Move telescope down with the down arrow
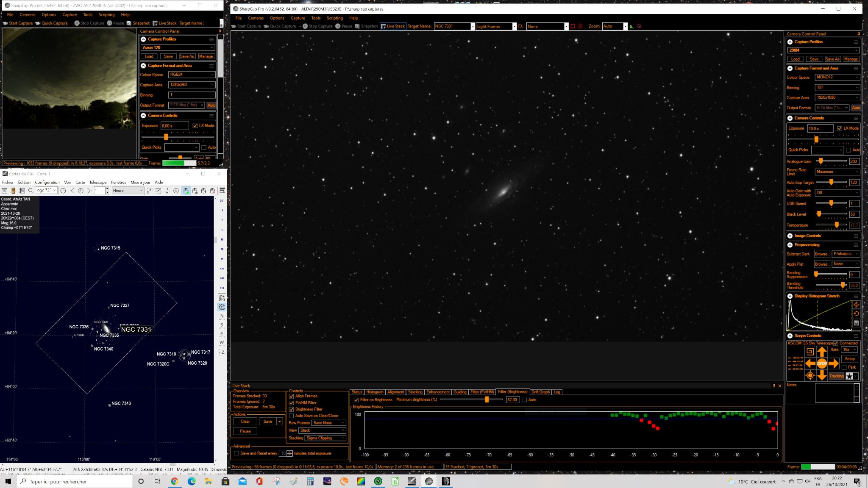Screen dimensions: 868x488 [822, 375]
